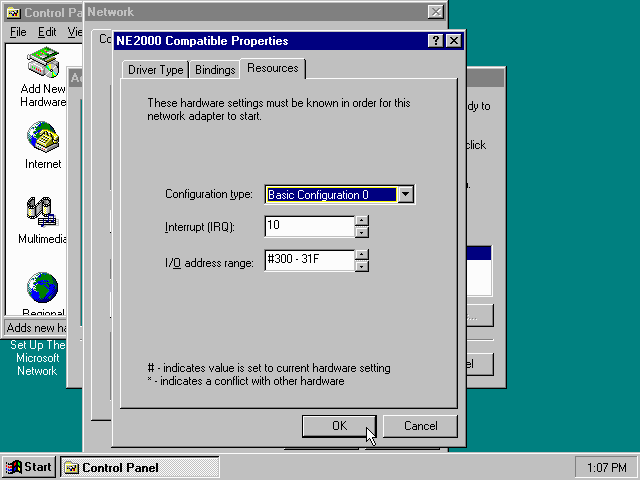
Task: Close the NE2000 Compatible Properties dialog
Action: pos(454,41)
